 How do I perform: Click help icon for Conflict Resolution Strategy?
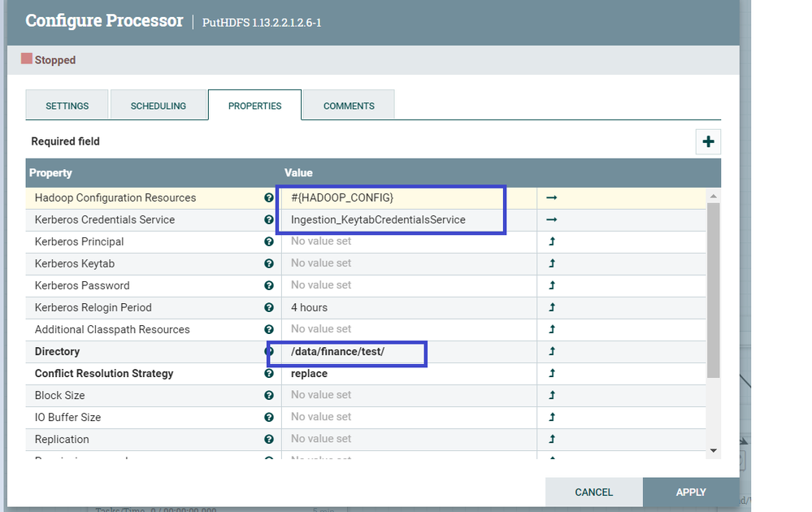269,373
